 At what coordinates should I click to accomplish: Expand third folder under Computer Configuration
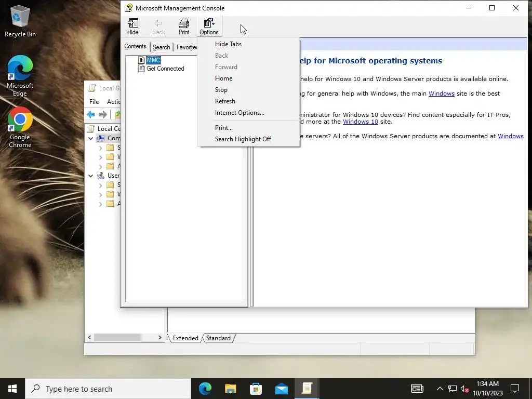pyautogui.click(x=100, y=167)
